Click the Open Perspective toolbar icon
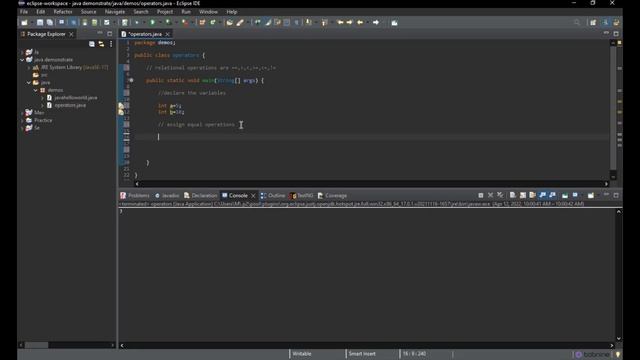The width and height of the screenshot is (640, 360). 593,22
